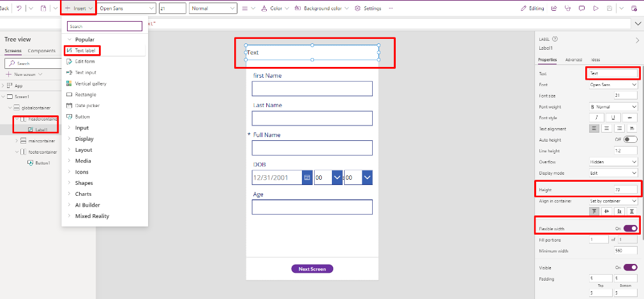Open the Normal font weight dropdown in toolbar
Viewport: 644px width, 299px height.
(213, 8)
